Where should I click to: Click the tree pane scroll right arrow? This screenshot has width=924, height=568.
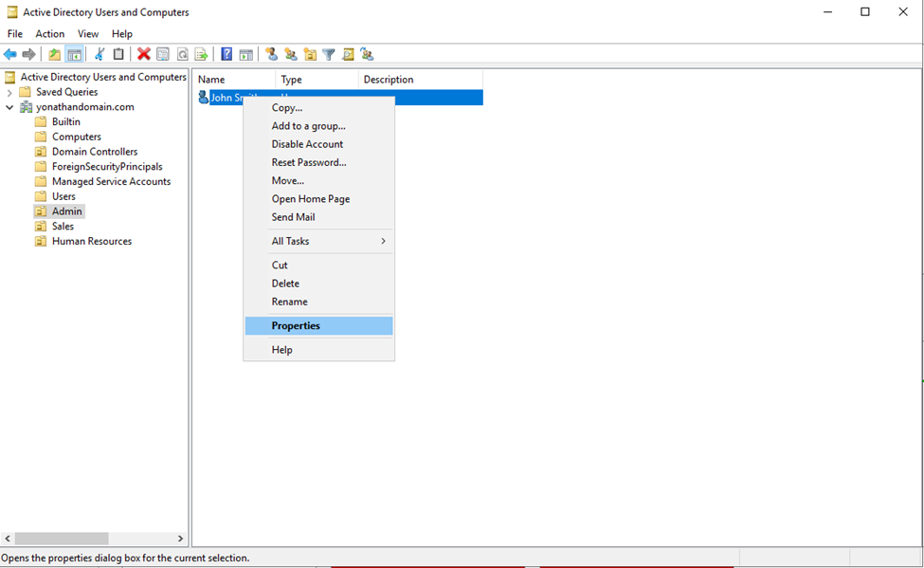pyautogui.click(x=180, y=539)
